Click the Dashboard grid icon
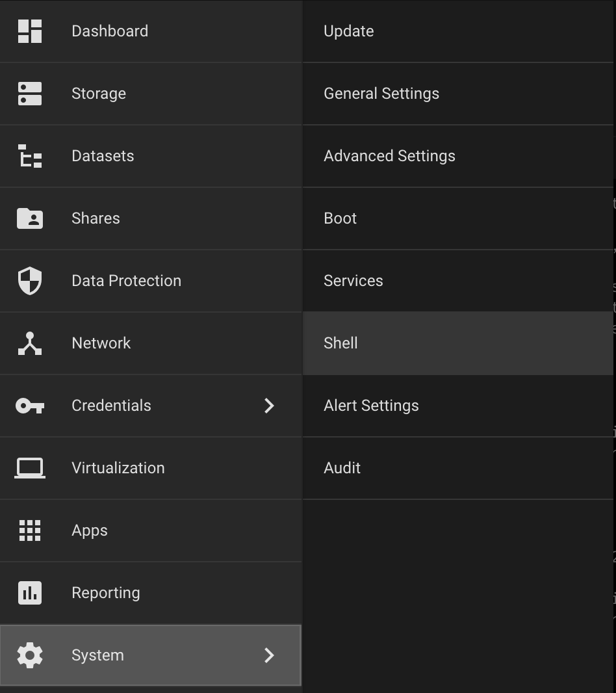Image resolution: width=616 pixels, height=693 pixels. coord(30,31)
